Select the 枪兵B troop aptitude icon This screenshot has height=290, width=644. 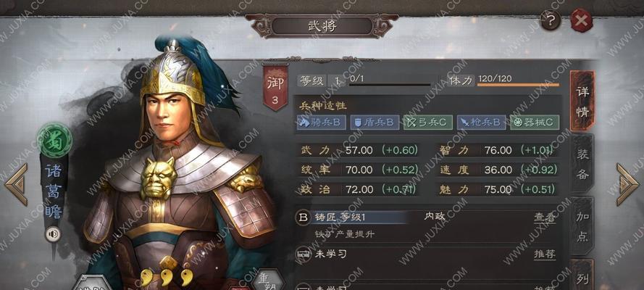(481, 123)
